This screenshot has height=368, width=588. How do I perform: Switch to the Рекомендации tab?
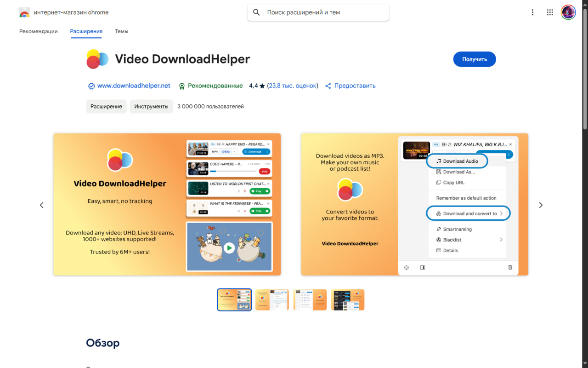coord(39,31)
